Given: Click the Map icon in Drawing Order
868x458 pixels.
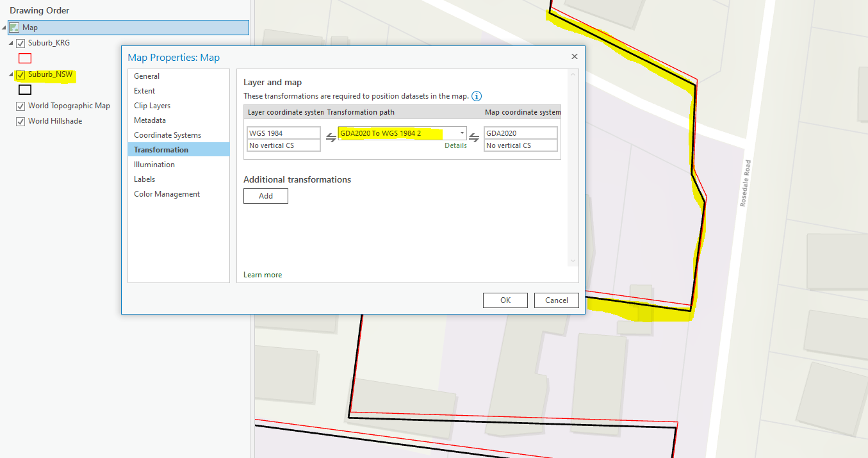Looking at the screenshot, I should [13, 27].
